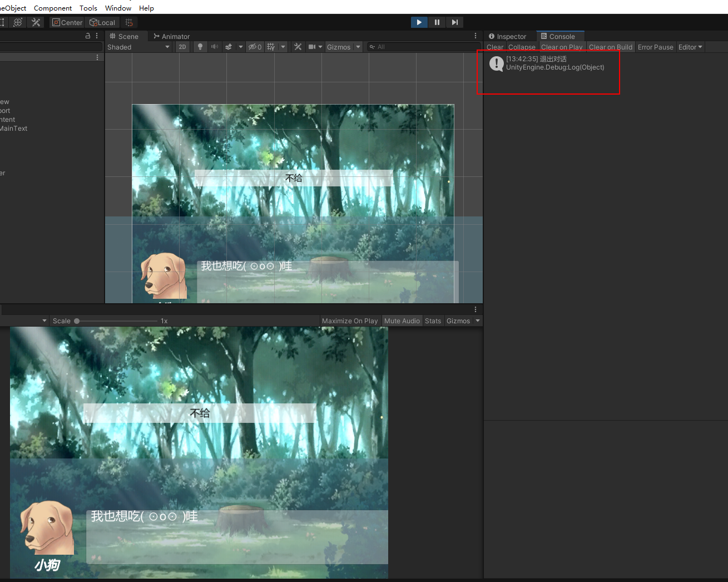Screen dimensions: 728x582
Task: Open the Tools menu
Action: coord(88,8)
